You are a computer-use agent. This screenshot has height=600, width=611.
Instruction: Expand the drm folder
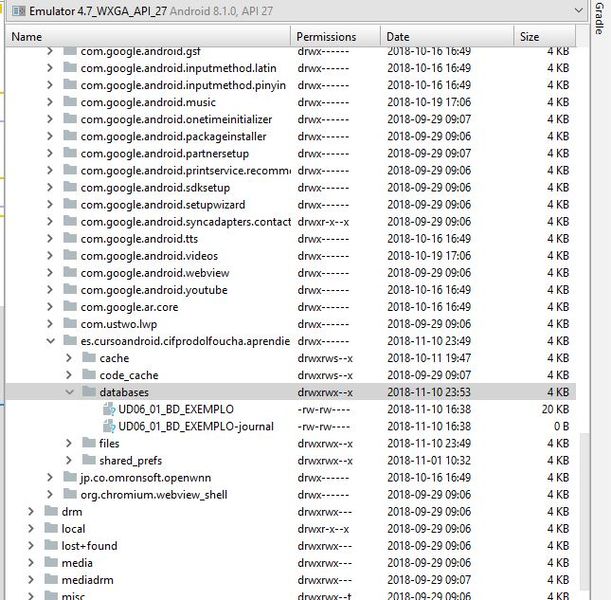click(x=31, y=512)
